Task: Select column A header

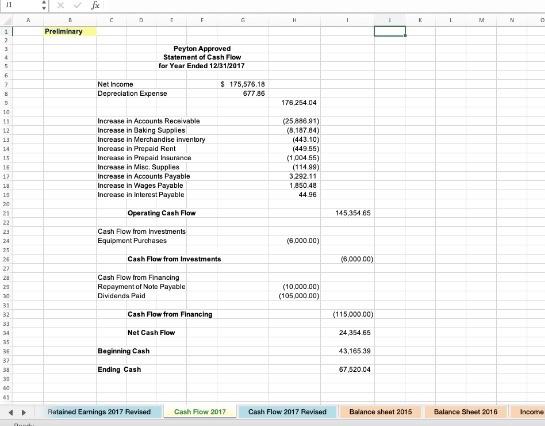Action: click(x=28, y=20)
